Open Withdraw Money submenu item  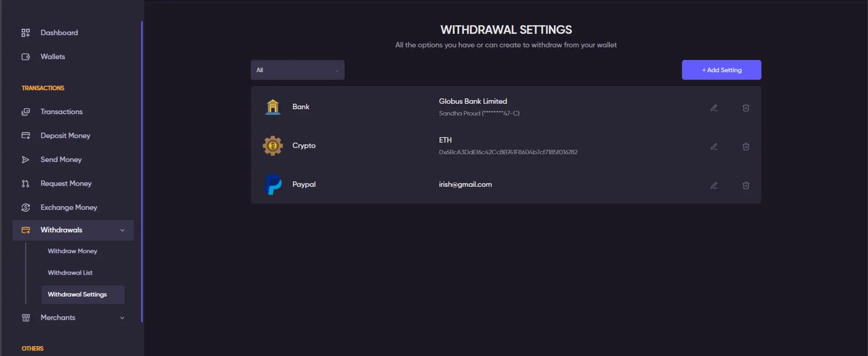point(72,251)
